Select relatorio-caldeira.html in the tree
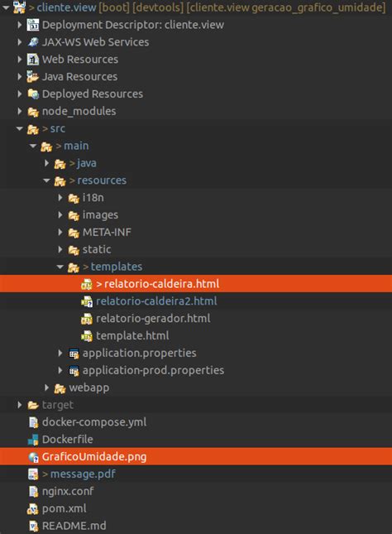 coord(196,284)
